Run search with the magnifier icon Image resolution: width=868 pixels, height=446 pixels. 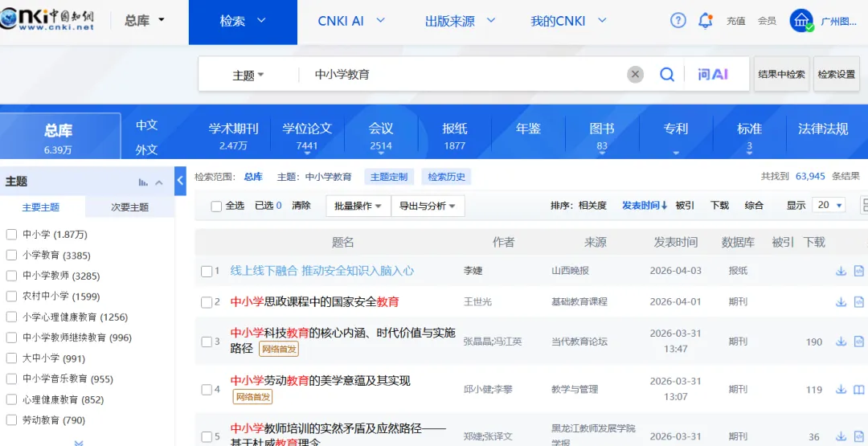click(667, 74)
